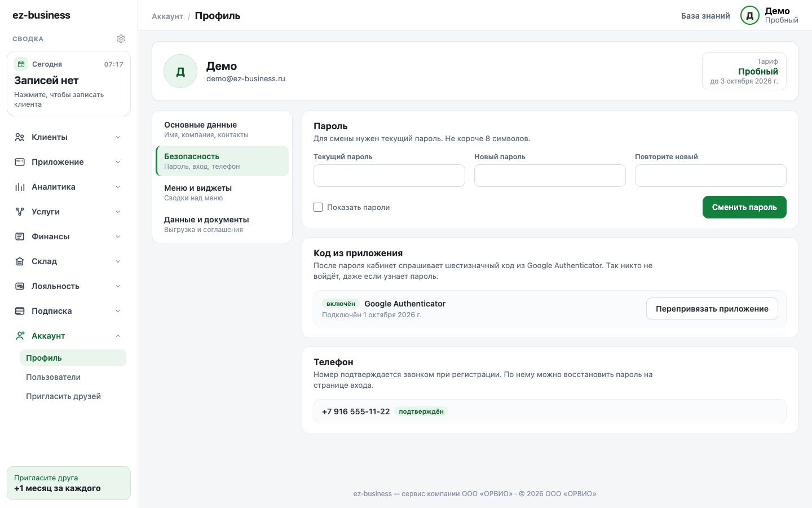The image size is (812, 508).
Task: Click the Аналитика bar chart icon
Action: click(x=20, y=187)
